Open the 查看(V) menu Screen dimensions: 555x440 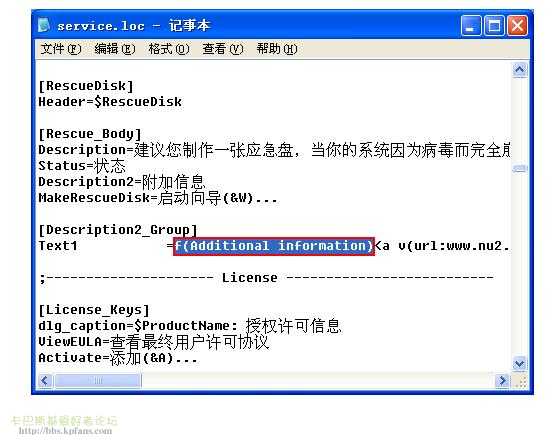tap(223, 49)
